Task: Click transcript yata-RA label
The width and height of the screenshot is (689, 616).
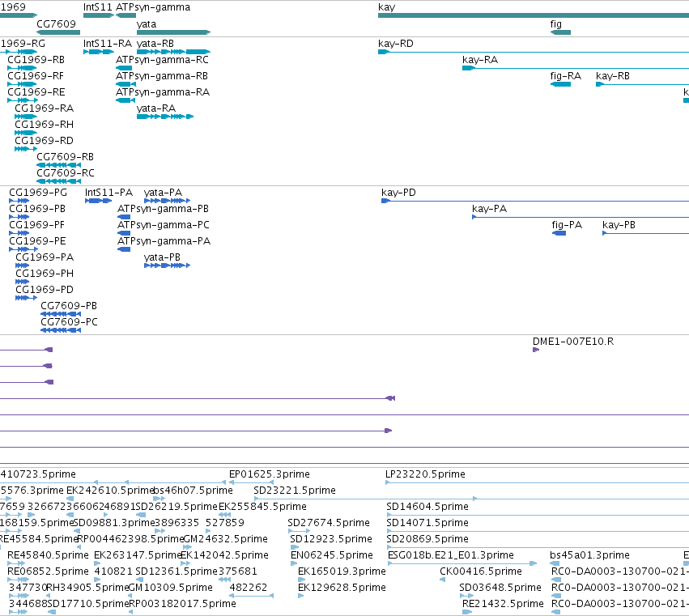Action: (156, 108)
